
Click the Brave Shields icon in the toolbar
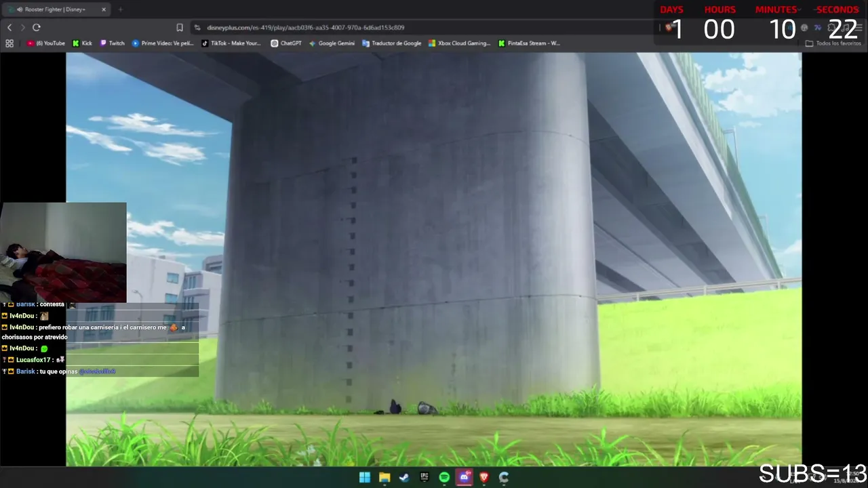669,28
